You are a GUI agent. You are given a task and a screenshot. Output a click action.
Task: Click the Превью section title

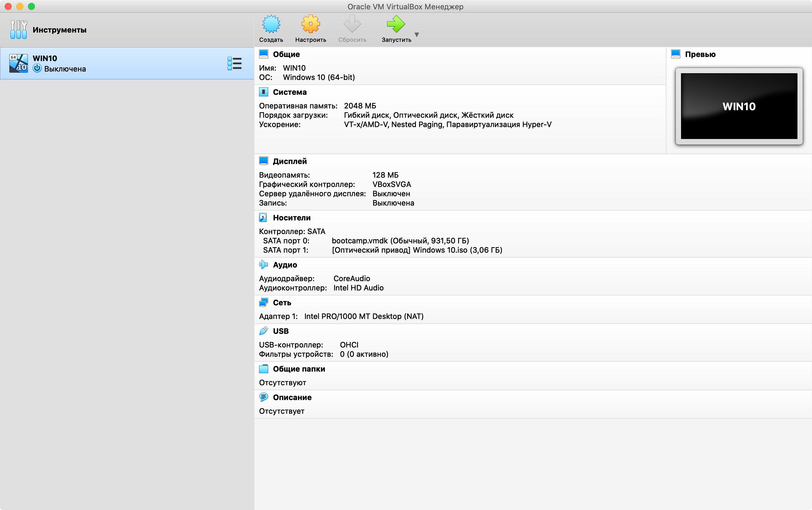pos(700,54)
